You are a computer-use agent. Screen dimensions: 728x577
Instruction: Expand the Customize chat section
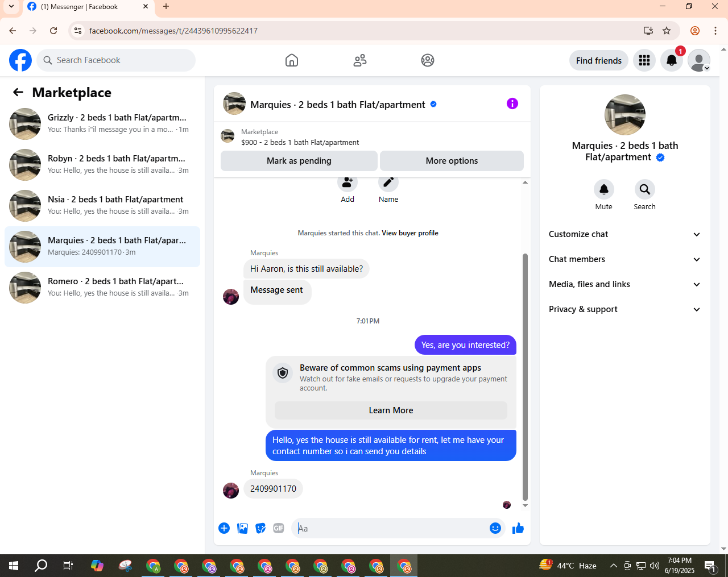tap(625, 234)
